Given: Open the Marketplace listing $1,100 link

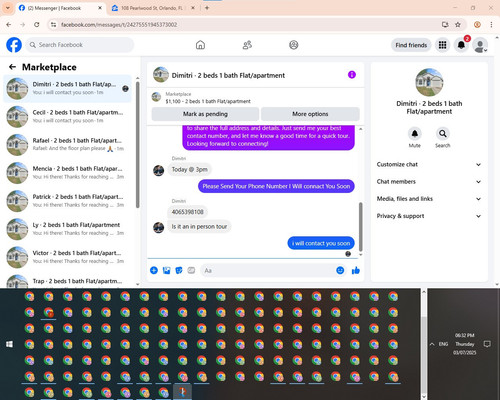Looking at the screenshot, I should point(208,101).
